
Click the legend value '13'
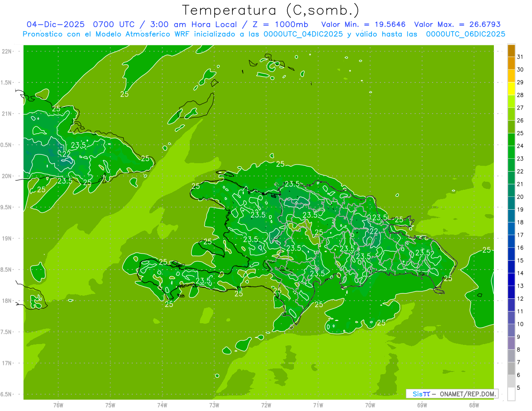(x=520, y=286)
